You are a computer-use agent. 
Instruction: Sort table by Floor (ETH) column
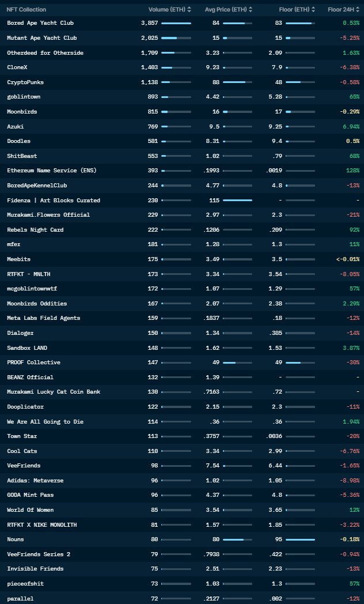(x=297, y=9)
